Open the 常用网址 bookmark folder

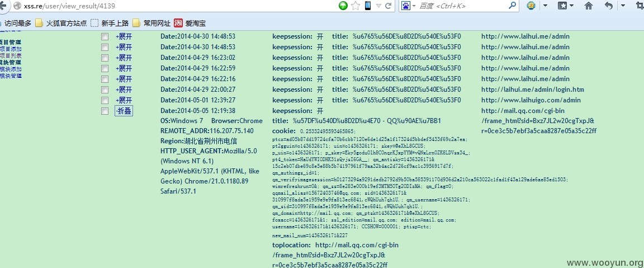tap(151, 23)
